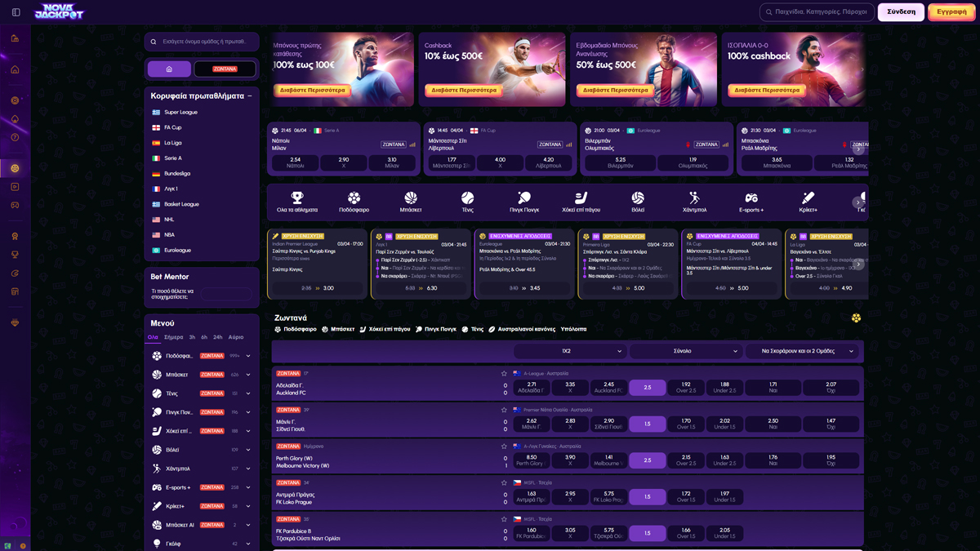Image resolution: width=980 pixels, height=551 pixels.
Task: Click the Κρίκετ+ bat icon
Action: point(808,198)
